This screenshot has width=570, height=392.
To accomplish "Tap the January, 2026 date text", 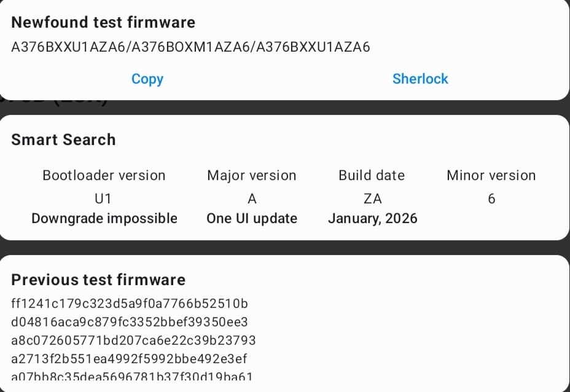I will coord(372,218).
